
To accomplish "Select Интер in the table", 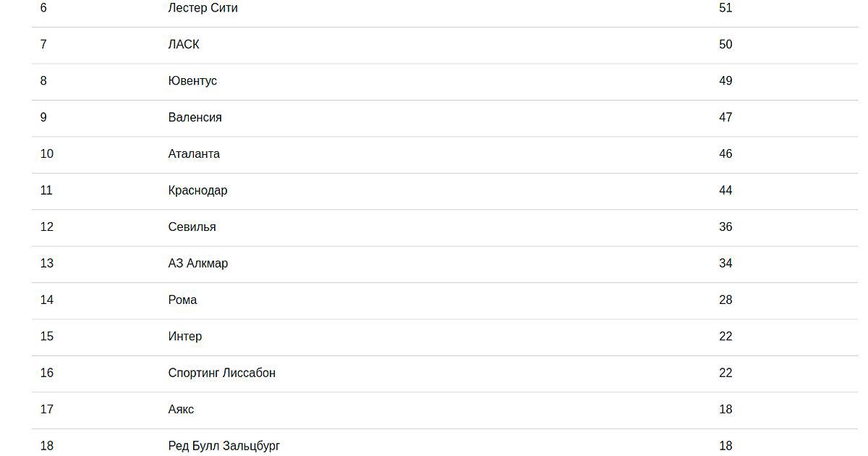I will (185, 337).
